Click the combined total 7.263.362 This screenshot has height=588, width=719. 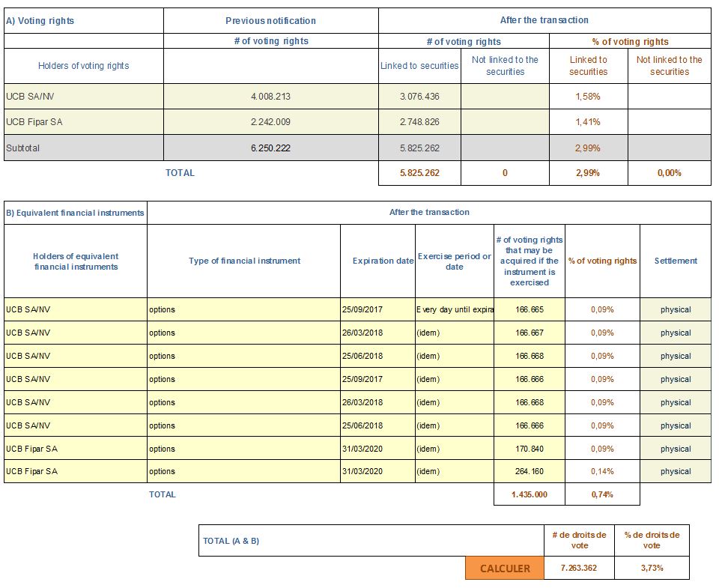pos(579,569)
